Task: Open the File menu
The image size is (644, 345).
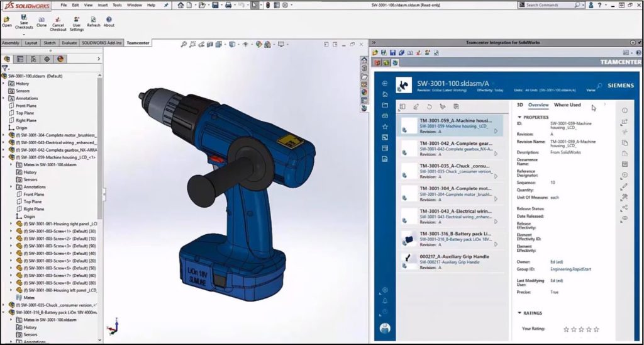Action: tap(64, 5)
